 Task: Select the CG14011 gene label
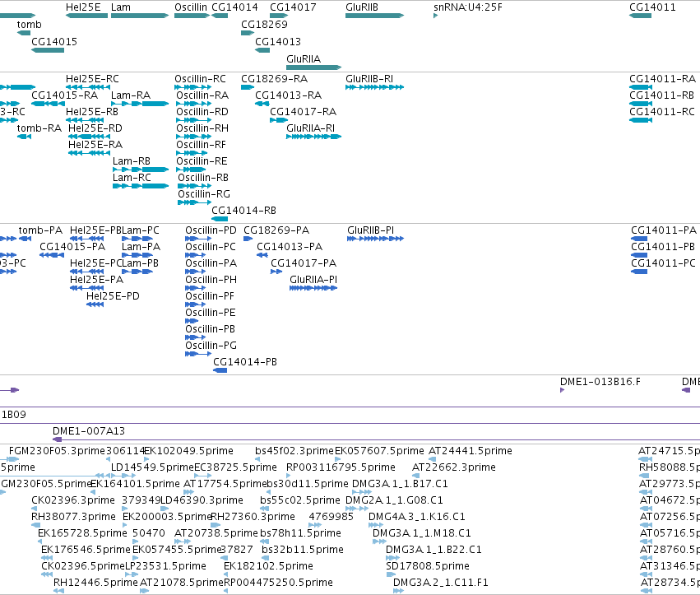[652, 7]
